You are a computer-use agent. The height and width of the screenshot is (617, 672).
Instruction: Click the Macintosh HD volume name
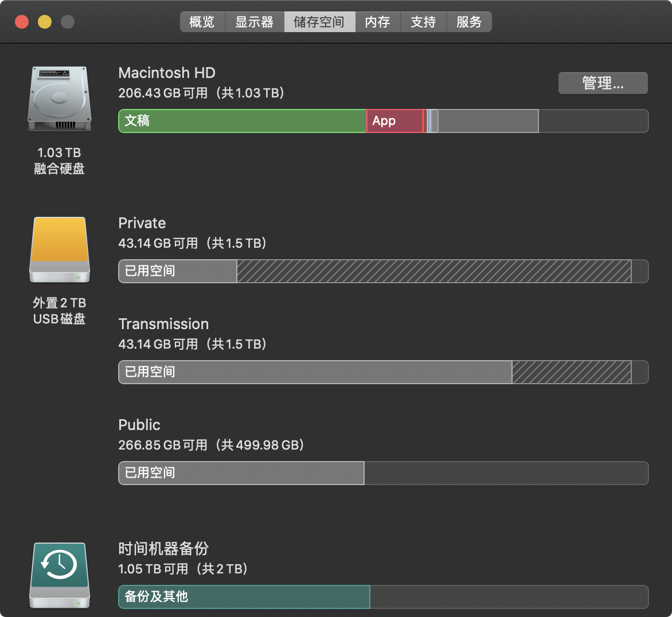click(167, 73)
